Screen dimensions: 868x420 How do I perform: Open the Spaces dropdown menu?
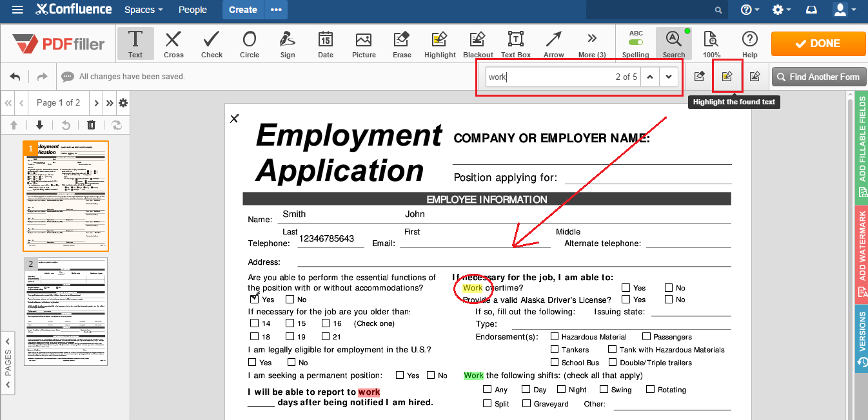[143, 10]
